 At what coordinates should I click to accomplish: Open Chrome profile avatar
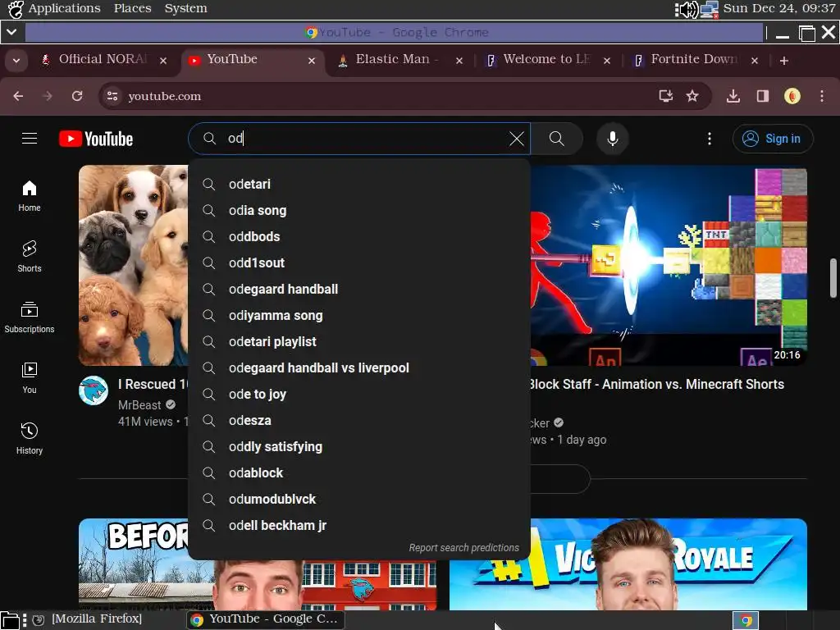click(x=792, y=96)
